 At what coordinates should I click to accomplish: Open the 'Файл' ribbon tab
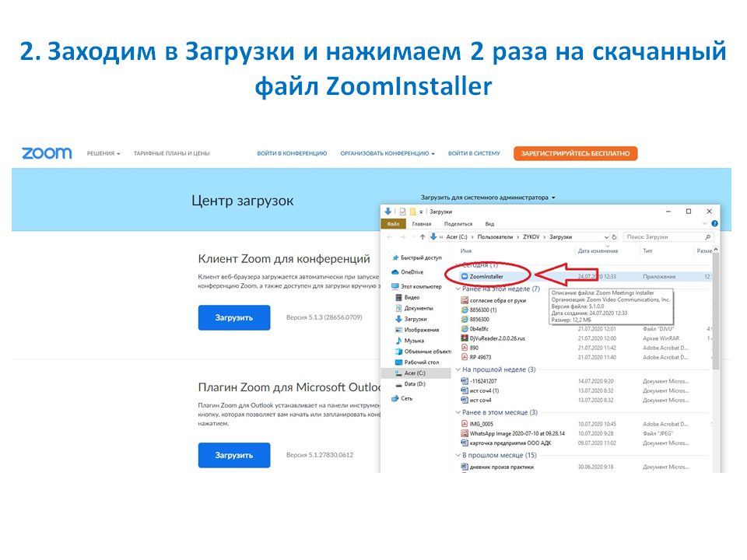[x=395, y=224]
